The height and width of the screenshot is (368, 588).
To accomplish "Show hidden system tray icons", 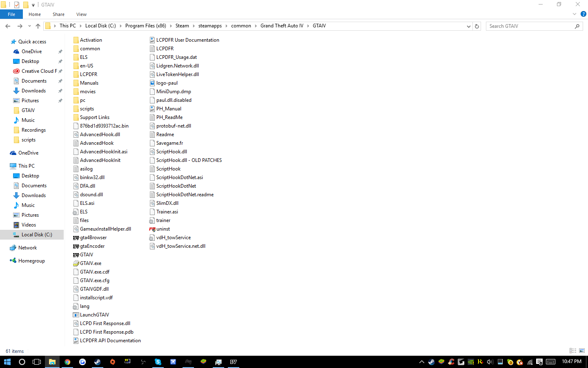I will click(x=422, y=362).
